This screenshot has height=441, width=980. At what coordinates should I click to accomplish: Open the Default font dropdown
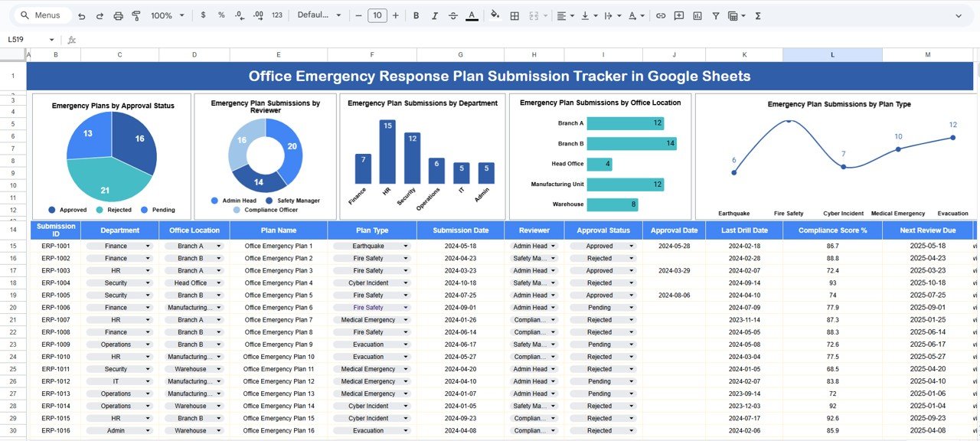317,15
